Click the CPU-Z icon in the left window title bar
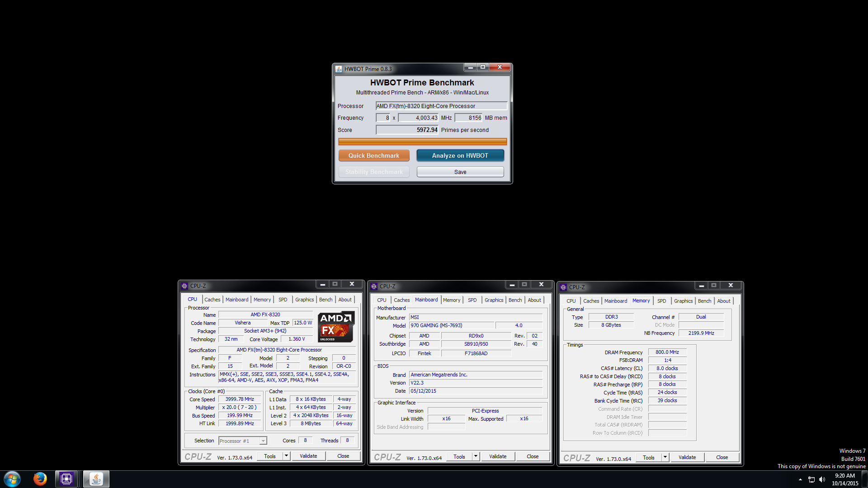This screenshot has height=488, width=868. coord(184,286)
